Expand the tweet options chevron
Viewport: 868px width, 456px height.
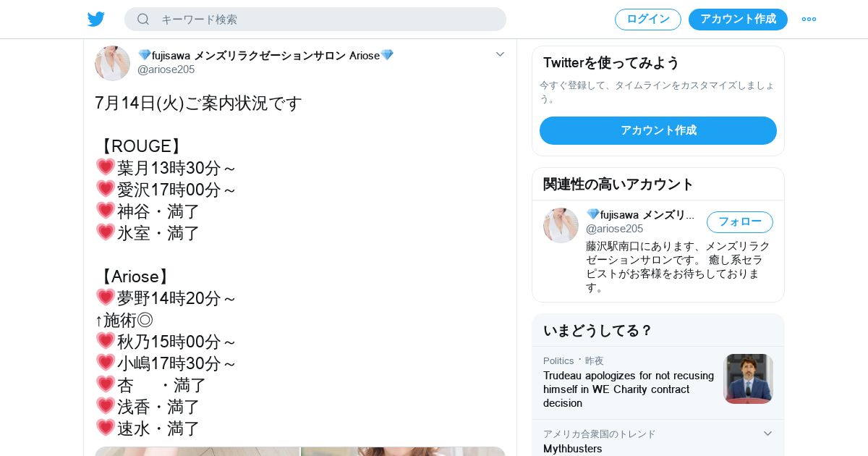pos(500,54)
